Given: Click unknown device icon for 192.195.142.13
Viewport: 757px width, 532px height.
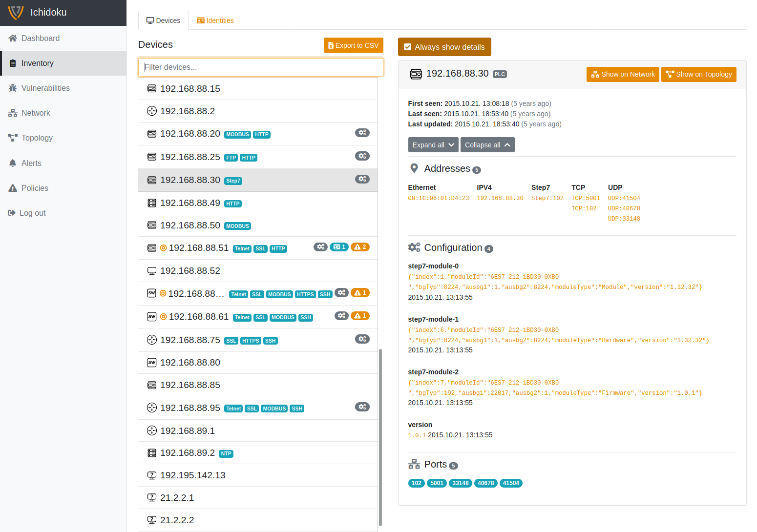Looking at the screenshot, I should pos(152,475).
